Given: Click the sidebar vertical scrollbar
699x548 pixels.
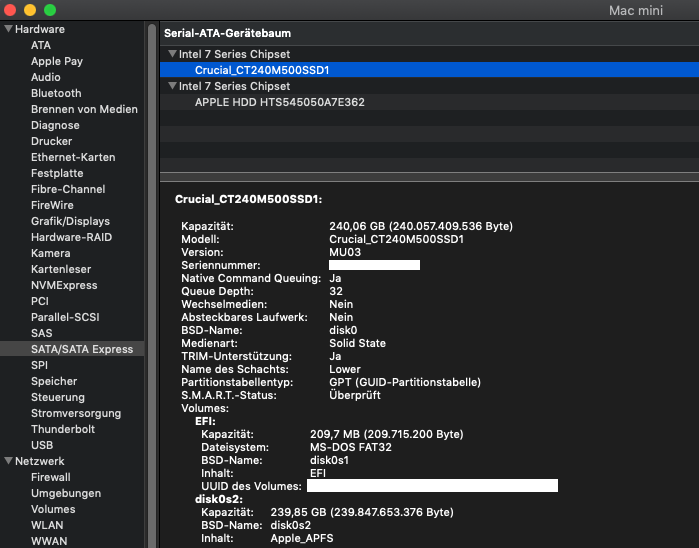Looking at the screenshot, I should pos(152,285).
